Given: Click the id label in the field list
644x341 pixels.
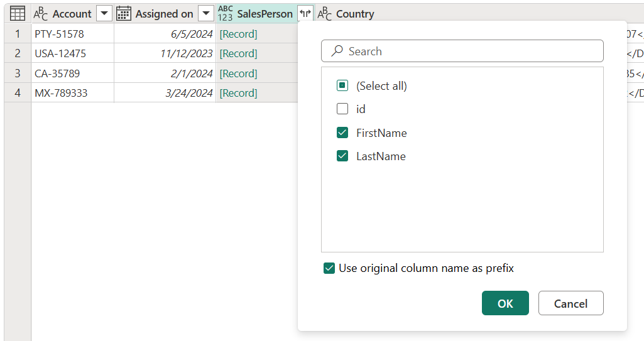Looking at the screenshot, I should (361, 109).
